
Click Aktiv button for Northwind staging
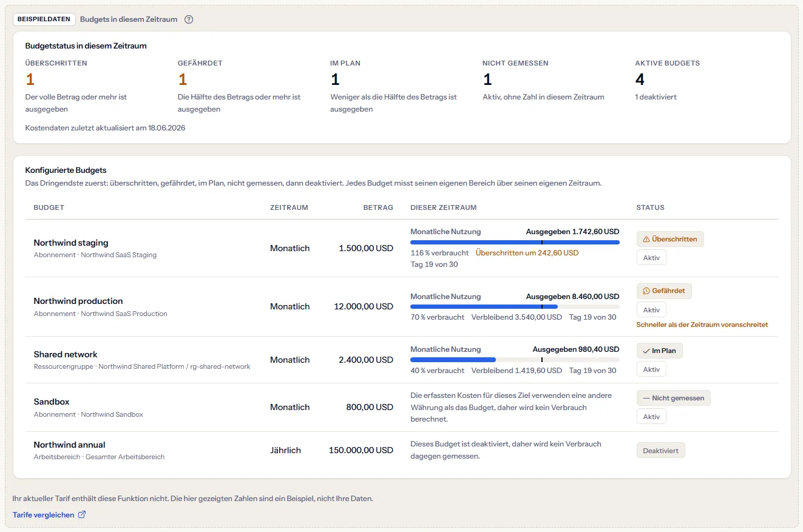[651, 257]
